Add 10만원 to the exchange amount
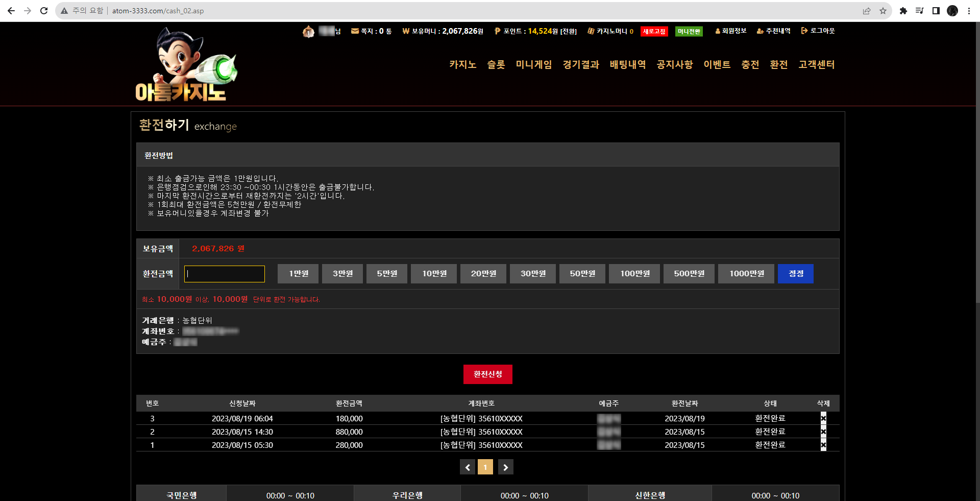This screenshot has height=501, width=980. pyautogui.click(x=434, y=274)
